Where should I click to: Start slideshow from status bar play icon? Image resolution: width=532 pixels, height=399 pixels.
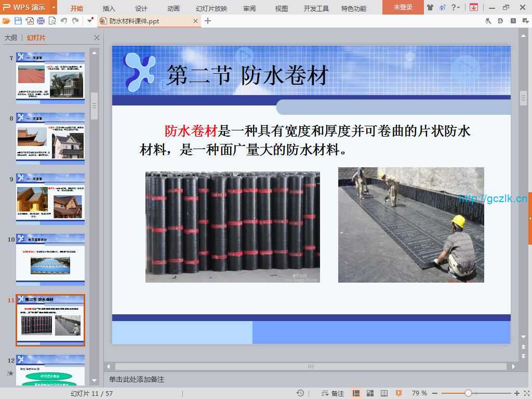coord(398,393)
